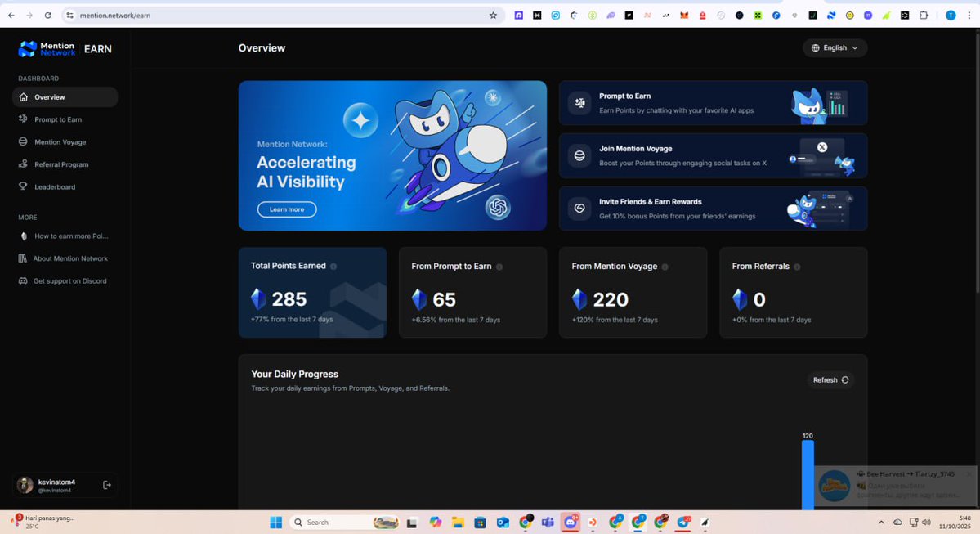This screenshot has width=980, height=534.
Task: Click the kevinatom4 profile avatar
Action: [25, 485]
